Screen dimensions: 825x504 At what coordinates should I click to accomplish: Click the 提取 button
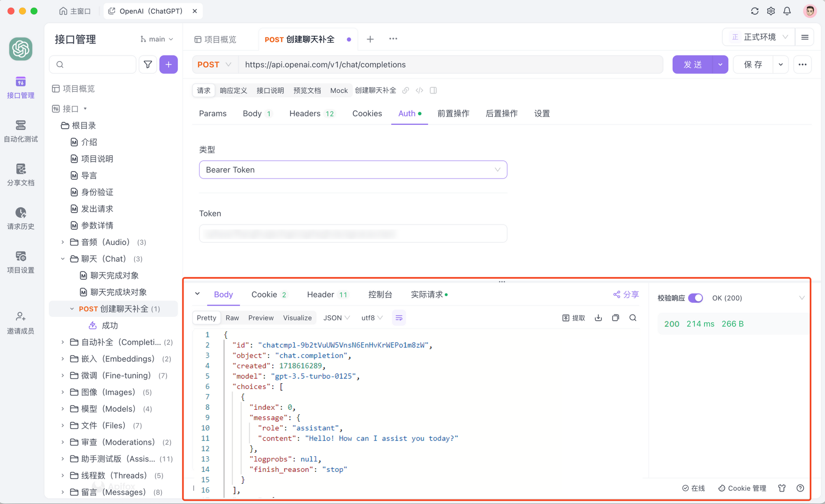click(573, 318)
